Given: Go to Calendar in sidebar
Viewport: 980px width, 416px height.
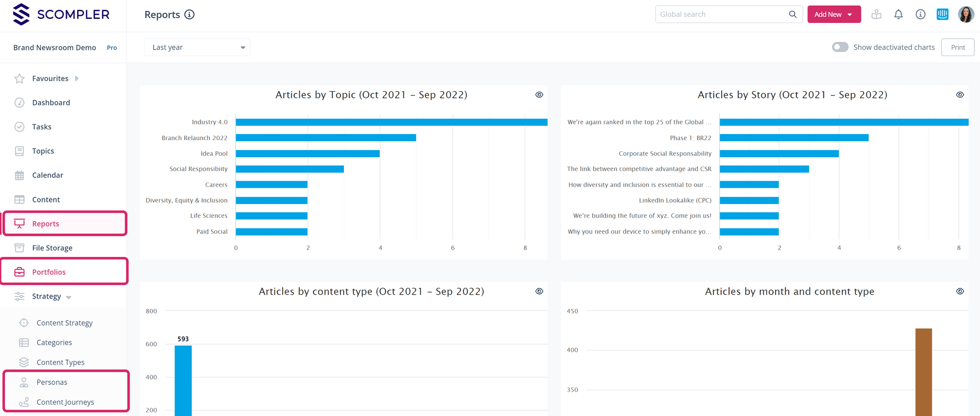Looking at the screenshot, I should (x=47, y=175).
